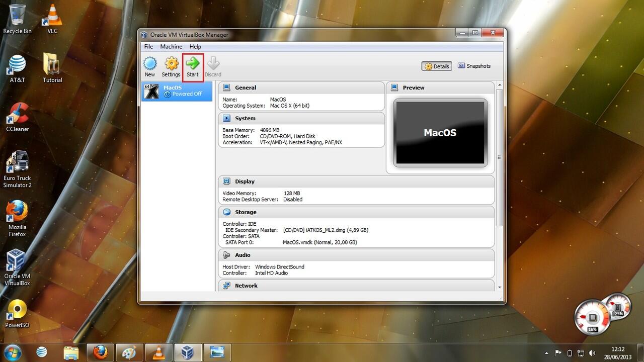Screen dimensions: 644x362
Task: Open Storage section settings
Action: tap(246, 212)
